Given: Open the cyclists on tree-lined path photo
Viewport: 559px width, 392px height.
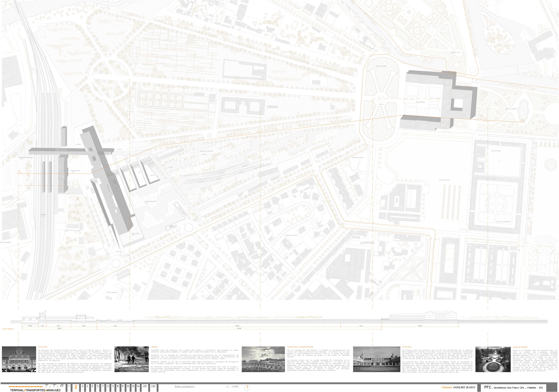Looking at the screenshot, I should click(131, 359).
